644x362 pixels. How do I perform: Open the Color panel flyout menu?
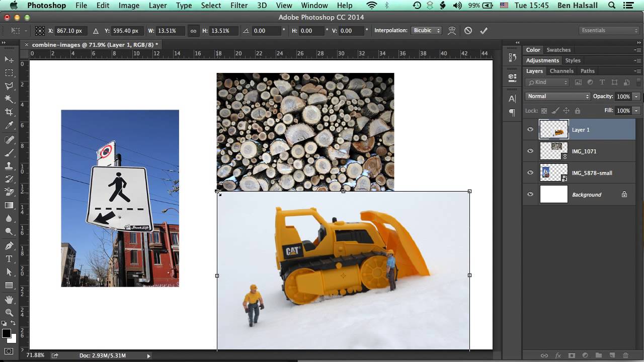click(637, 50)
